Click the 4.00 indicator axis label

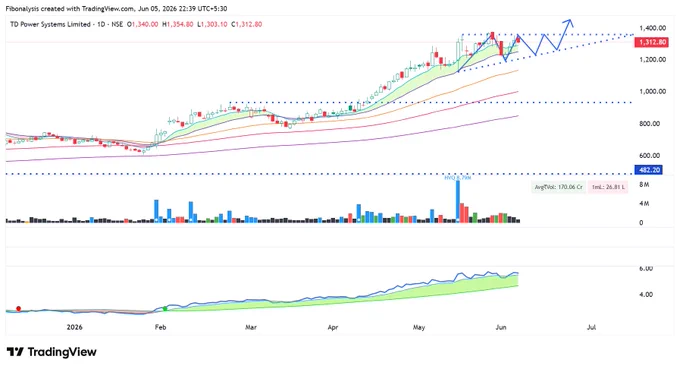pos(646,294)
